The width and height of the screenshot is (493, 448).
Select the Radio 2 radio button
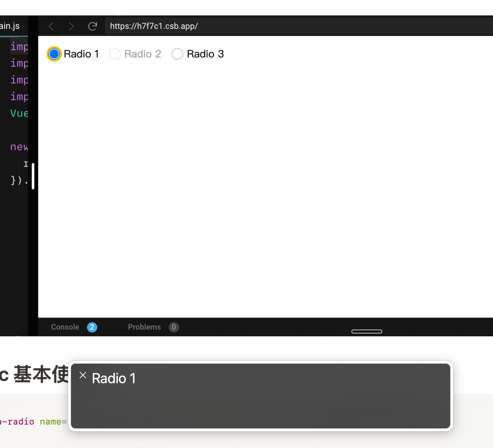[115, 54]
